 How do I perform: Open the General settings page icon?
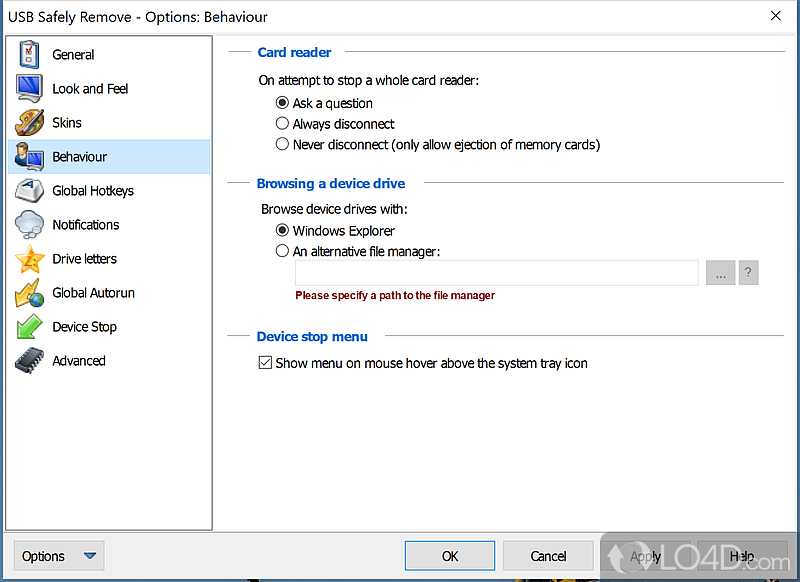(30, 54)
